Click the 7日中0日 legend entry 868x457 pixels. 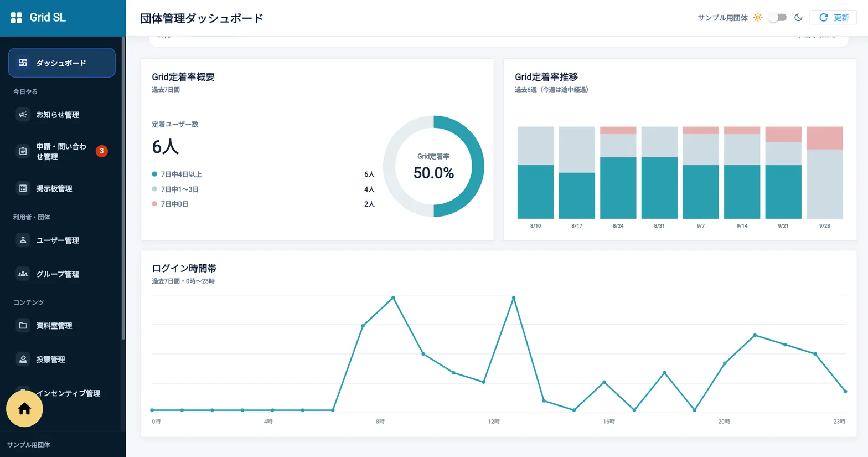(x=263, y=204)
